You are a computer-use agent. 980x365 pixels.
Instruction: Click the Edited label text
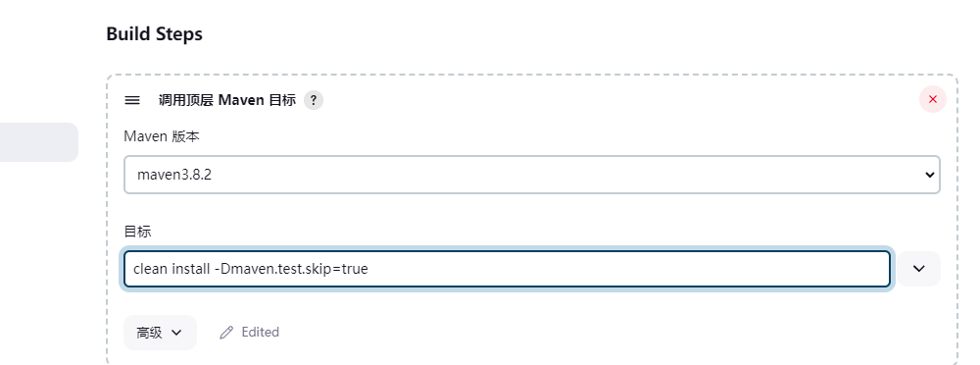(260, 333)
